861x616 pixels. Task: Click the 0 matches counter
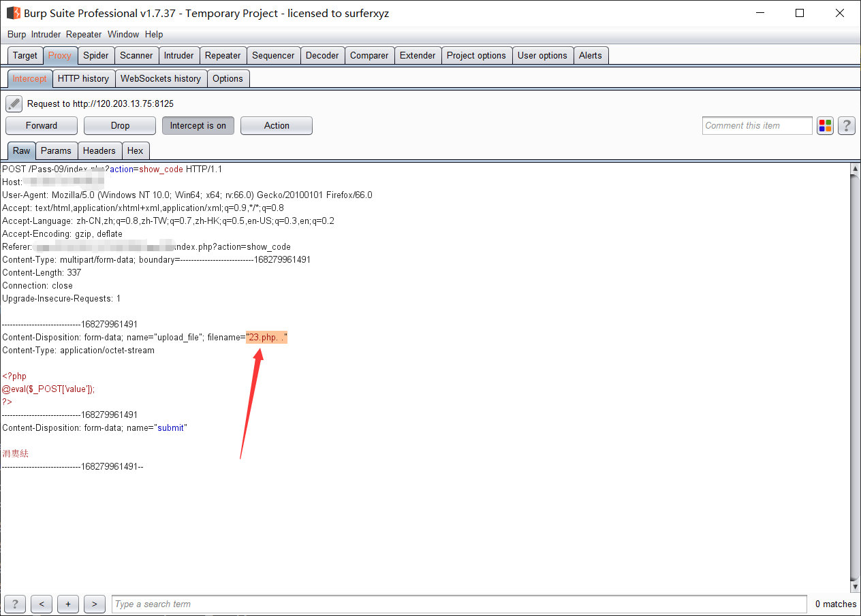coord(836,604)
